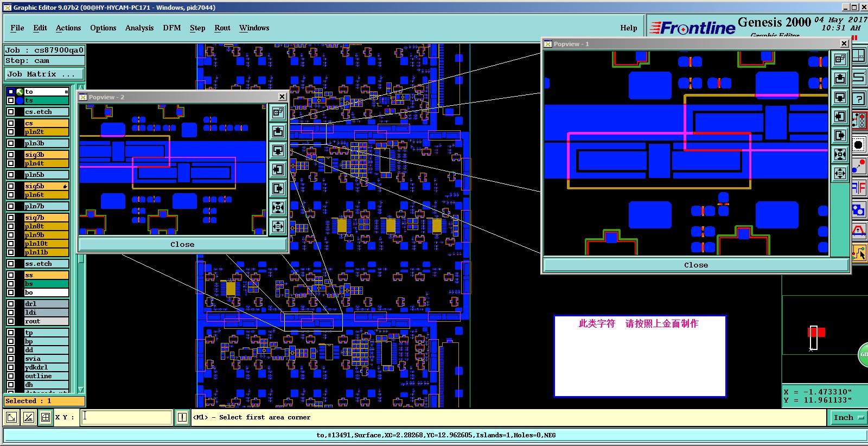The width and height of the screenshot is (868, 446).
Task: Expand the Job Matrix ... selector
Action: [44, 74]
